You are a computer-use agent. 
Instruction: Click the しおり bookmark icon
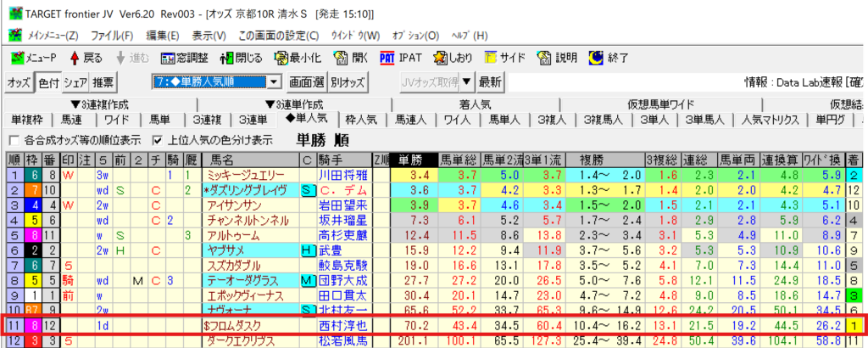click(x=441, y=58)
